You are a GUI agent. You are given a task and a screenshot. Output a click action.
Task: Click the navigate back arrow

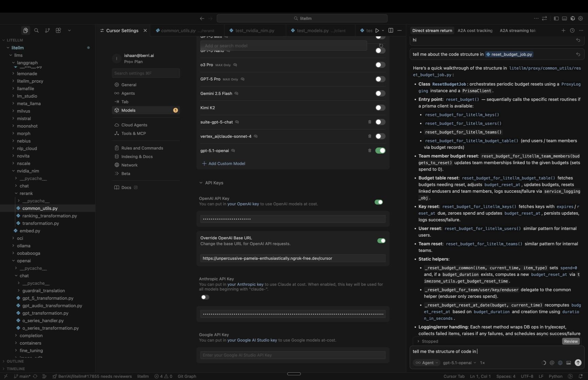point(202,18)
